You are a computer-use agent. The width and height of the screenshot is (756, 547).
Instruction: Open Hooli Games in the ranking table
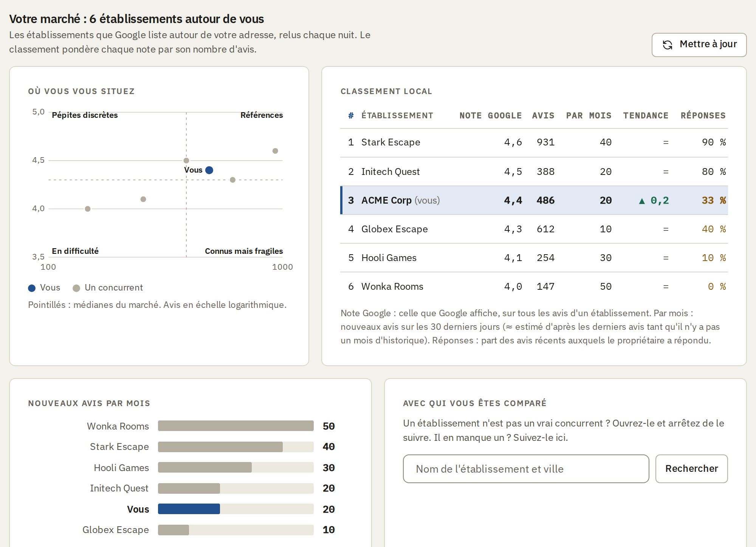[534, 258]
